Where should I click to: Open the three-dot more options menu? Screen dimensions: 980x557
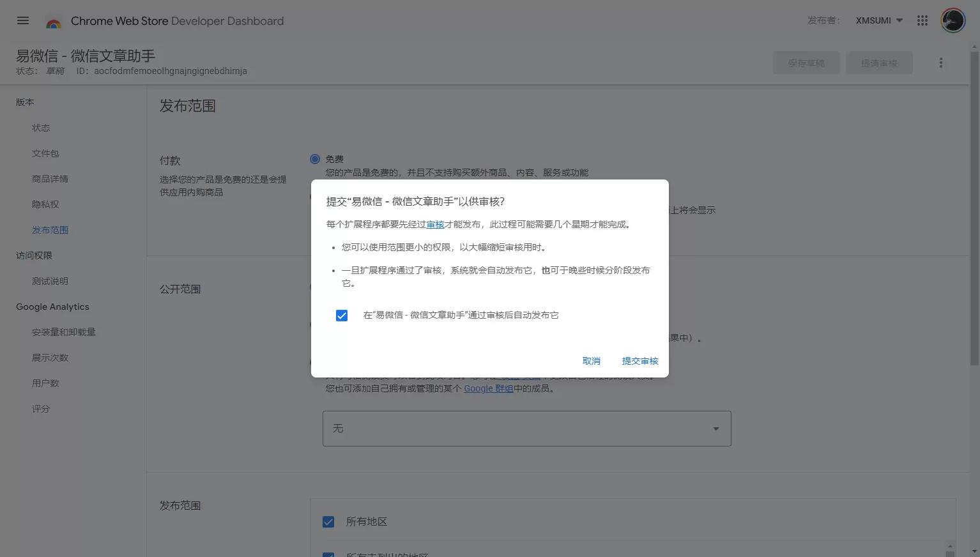[x=940, y=63]
